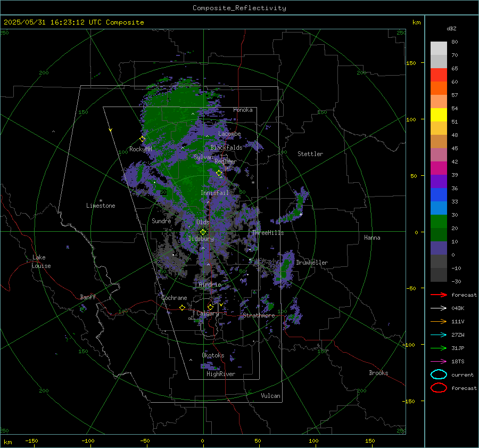The width and height of the screenshot is (479, 448).
Task: Click the purple 36-39 dBZ legend swatch
Action: 439,181
